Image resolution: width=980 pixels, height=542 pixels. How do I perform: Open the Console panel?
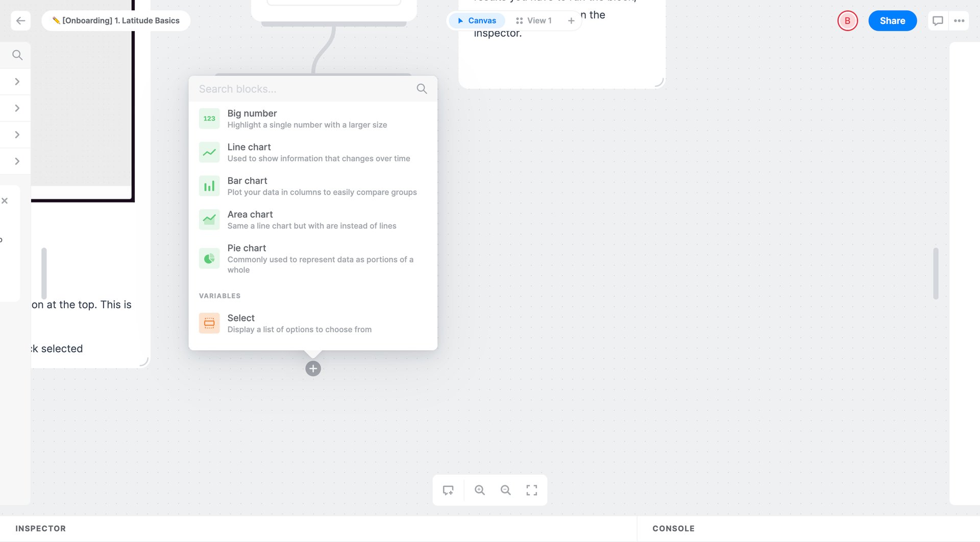point(673,528)
